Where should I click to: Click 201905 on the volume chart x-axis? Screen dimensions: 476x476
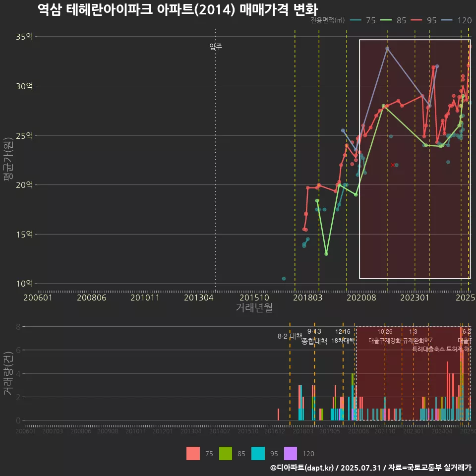[330, 431]
